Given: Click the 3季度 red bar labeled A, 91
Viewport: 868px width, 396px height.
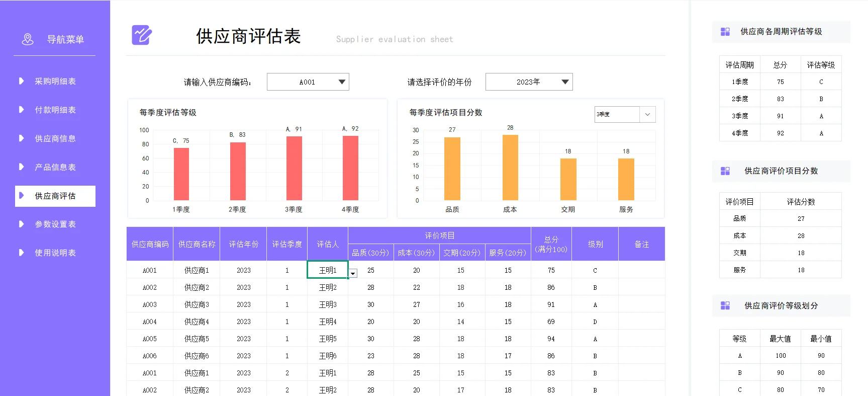Looking at the screenshot, I should [x=294, y=168].
